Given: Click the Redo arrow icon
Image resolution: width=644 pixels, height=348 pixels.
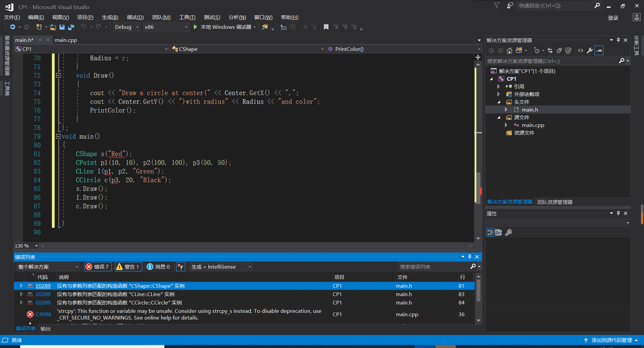Looking at the screenshot, I should [x=98, y=27].
